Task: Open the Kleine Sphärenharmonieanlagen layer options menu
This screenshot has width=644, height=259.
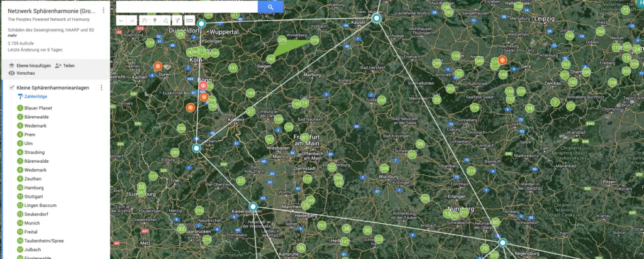Action: click(101, 88)
